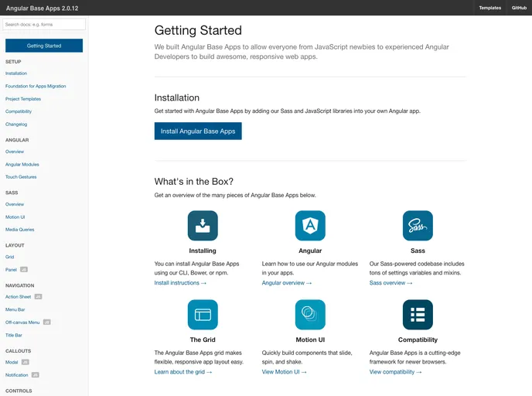Viewport: 532px width, 396px height.
Task: Open Media Queries sidebar link
Action: [x=19, y=230]
